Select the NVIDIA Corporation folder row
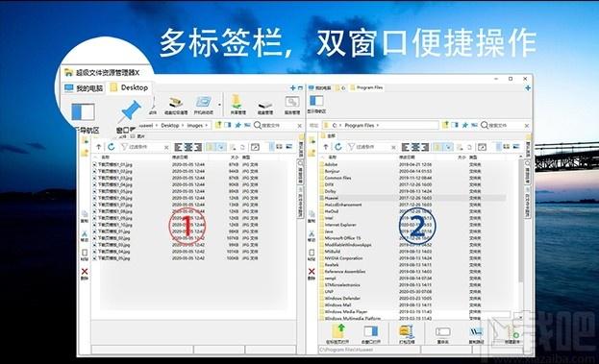The width and height of the screenshot is (599, 364). pyautogui.click(x=412, y=258)
